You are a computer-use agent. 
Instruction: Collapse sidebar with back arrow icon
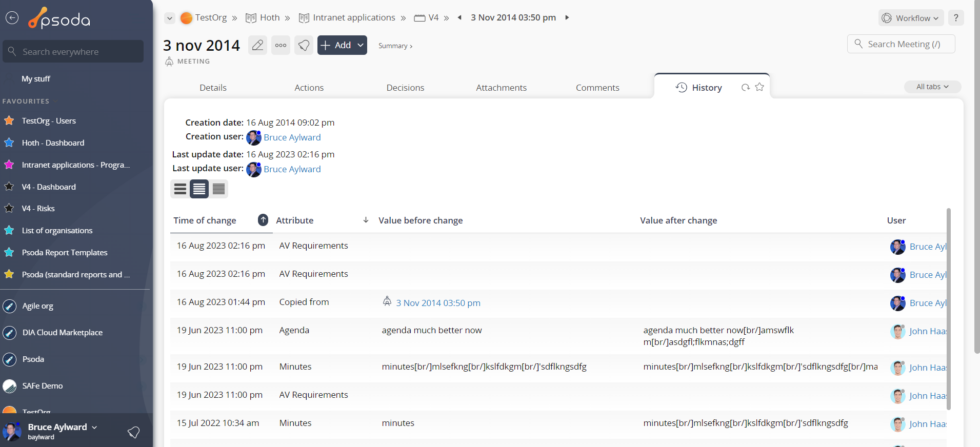point(12,18)
